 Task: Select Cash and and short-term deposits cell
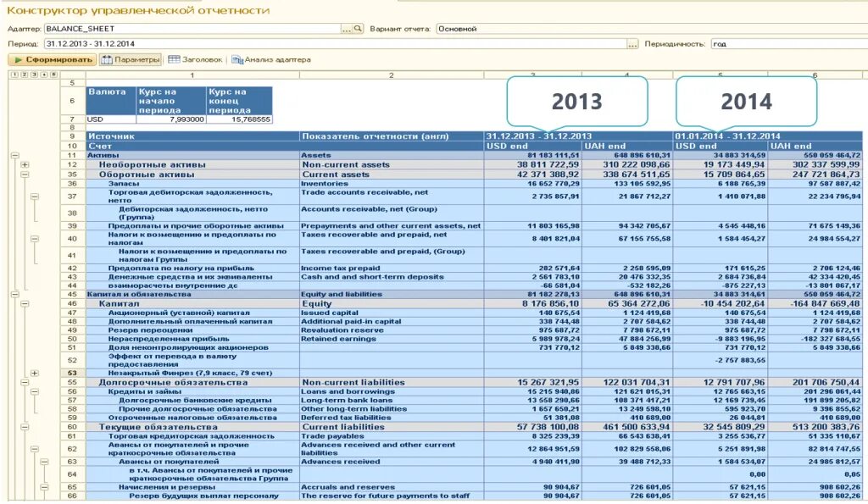coord(392,277)
